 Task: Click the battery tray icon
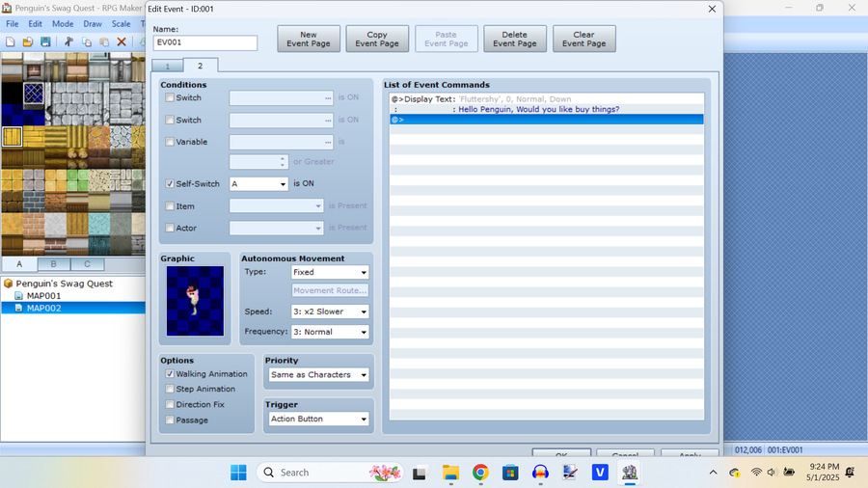click(x=789, y=473)
